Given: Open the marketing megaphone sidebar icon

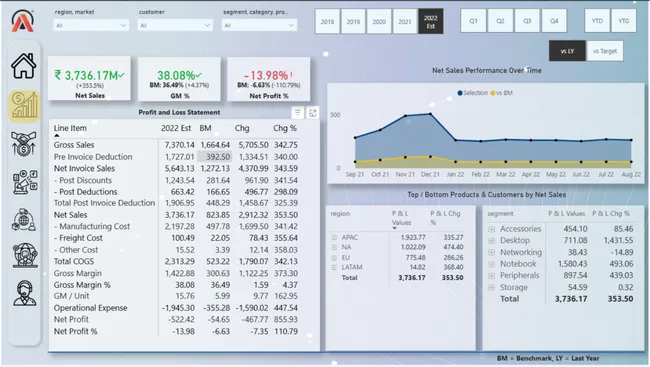Looking at the screenshot, I should [x=25, y=182].
